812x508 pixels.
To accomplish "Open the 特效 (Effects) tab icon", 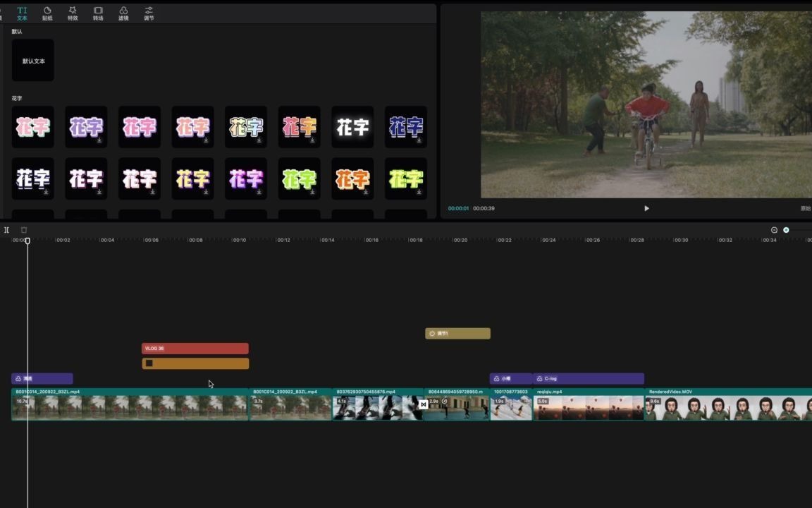I will pyautogui.click(x=73, y=13).
